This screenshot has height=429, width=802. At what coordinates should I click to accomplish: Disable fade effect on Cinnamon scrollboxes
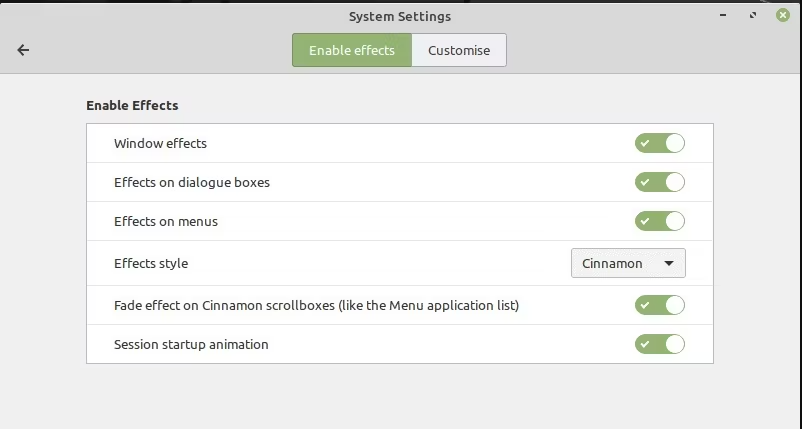(659, 305)
